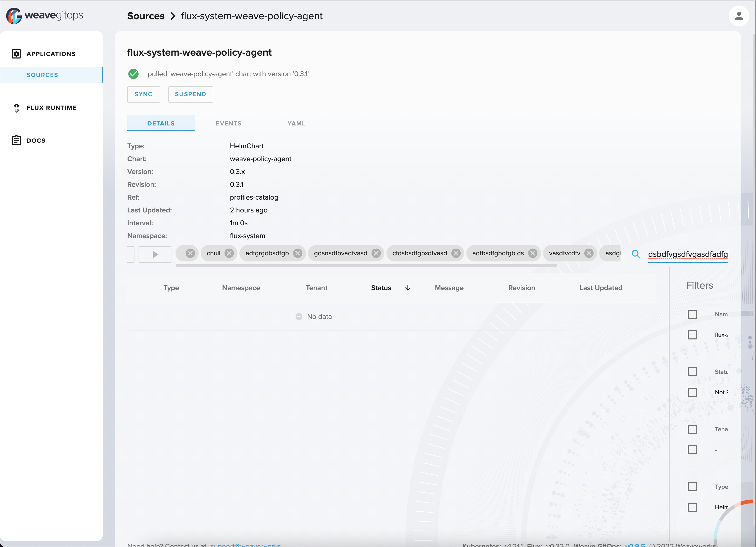Click the Suspend button
This screenshot has height=547, width=756.
coord(191,94)
